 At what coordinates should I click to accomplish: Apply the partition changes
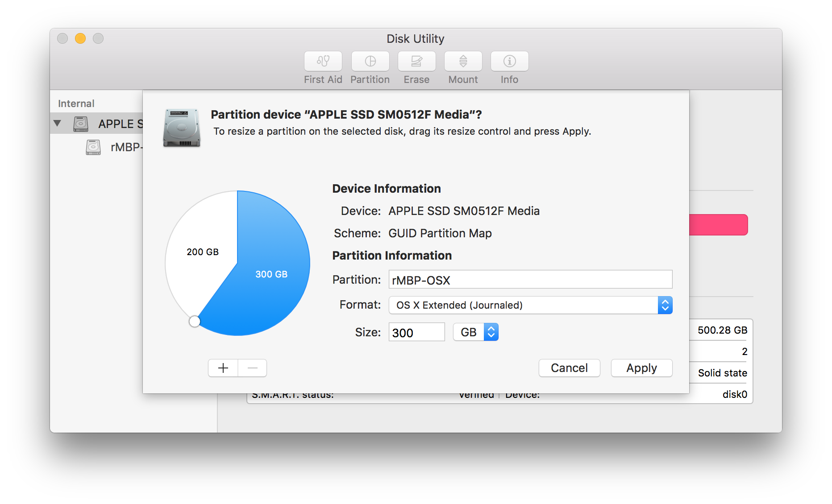pyautogui.click(x=641, y=368)
